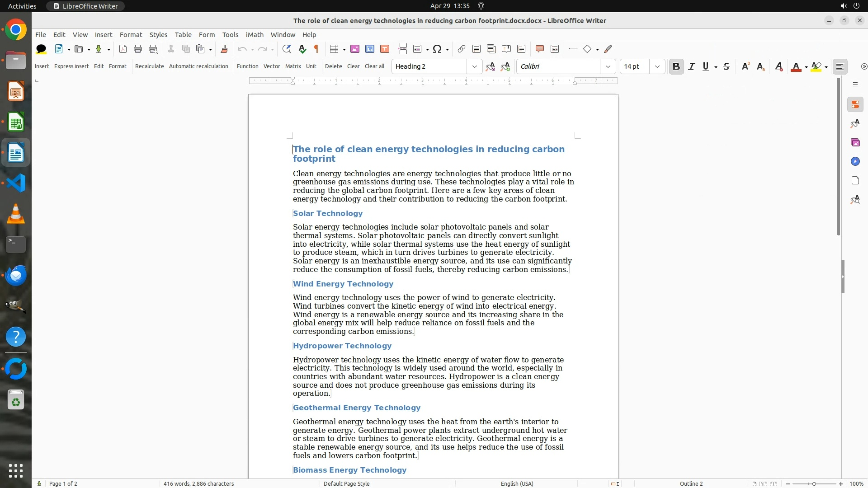Toggle Italic formatting
Screen dimensions: 868x488
[x=691, y=66]
